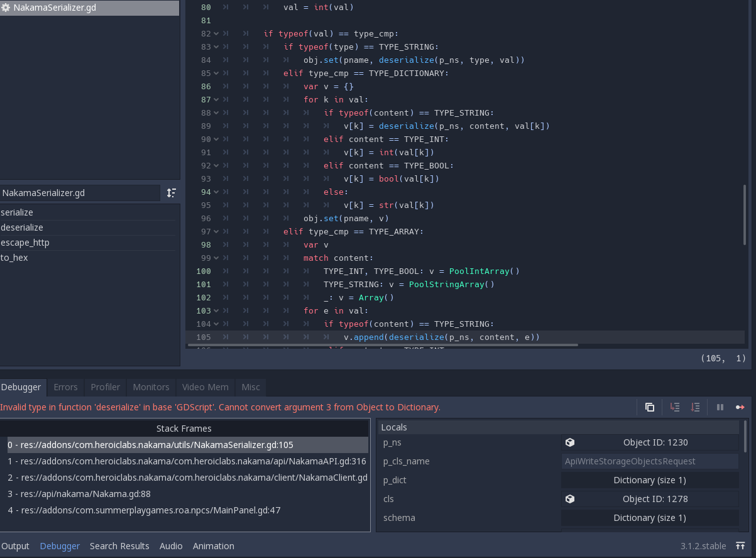Collapse the if block at line 88
This screenshot has height=558, width=756.
click(x=216, y=113)
